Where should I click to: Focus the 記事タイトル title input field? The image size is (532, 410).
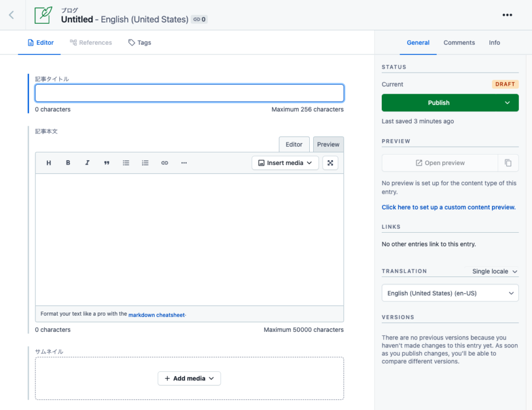click(190, 93)
